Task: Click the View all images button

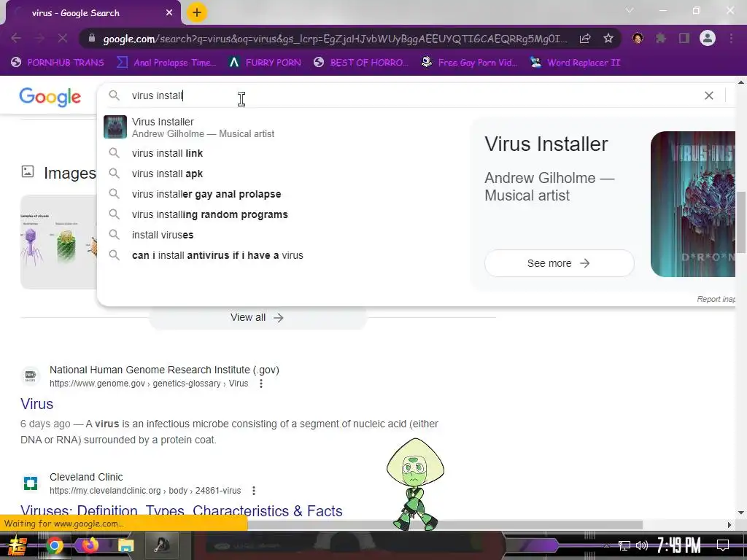Action: pos(258,318)
